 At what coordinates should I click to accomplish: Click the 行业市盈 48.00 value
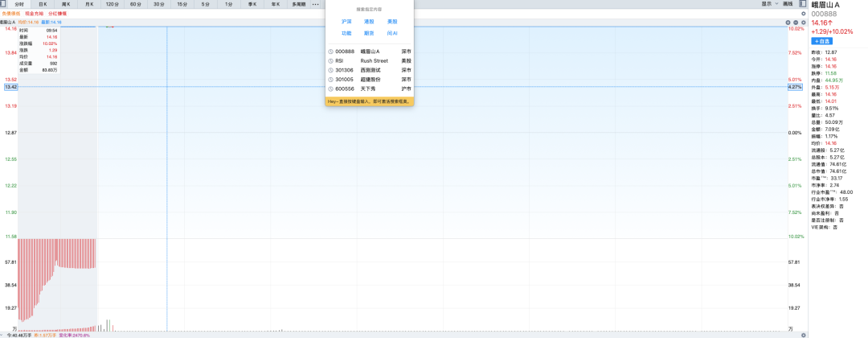pos(846,192)
